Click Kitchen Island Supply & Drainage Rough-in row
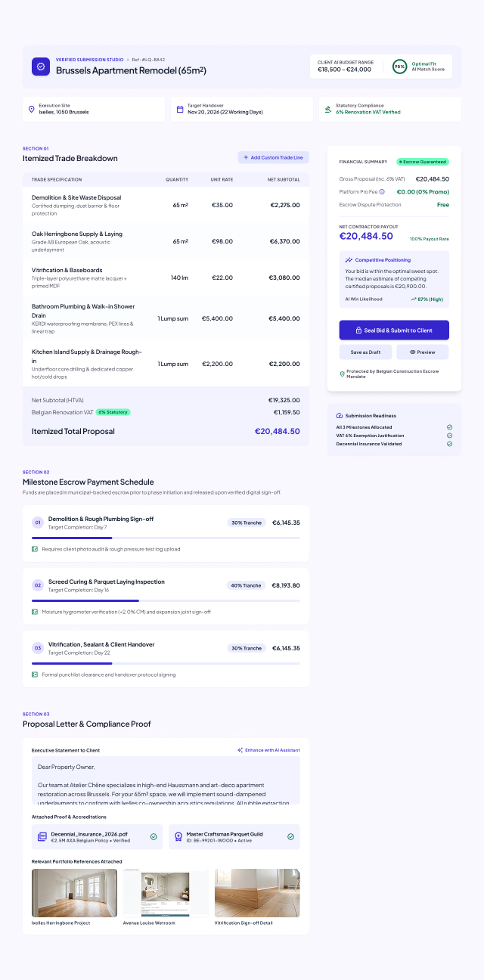 (x=166, y=363)
